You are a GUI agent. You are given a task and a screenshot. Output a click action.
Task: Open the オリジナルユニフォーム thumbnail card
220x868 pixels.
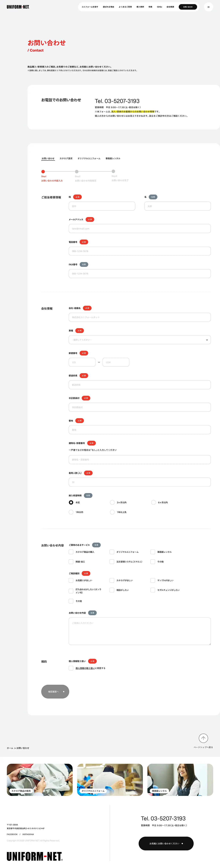coord(110,780)
